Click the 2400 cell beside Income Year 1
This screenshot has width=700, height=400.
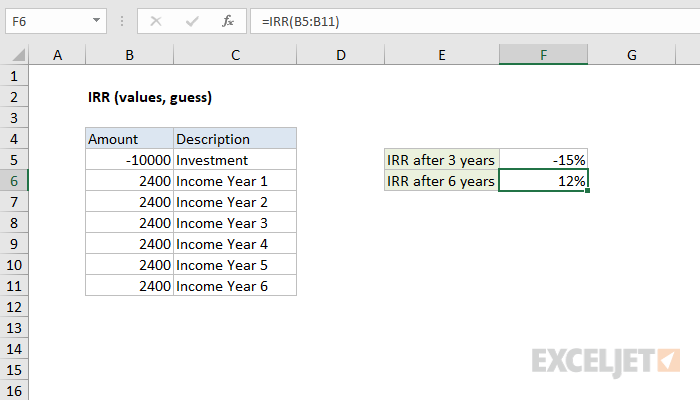coord(129,181)
